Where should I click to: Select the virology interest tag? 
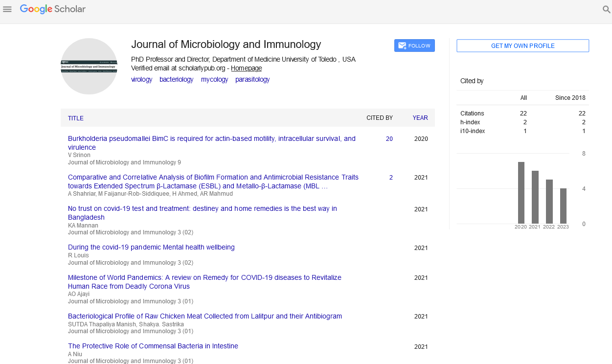point(141,79)
